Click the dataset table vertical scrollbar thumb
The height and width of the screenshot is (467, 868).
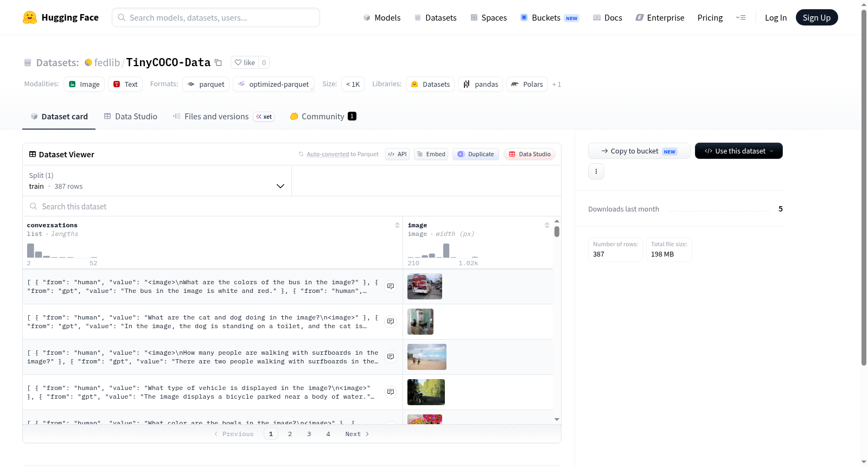[557, 232]
